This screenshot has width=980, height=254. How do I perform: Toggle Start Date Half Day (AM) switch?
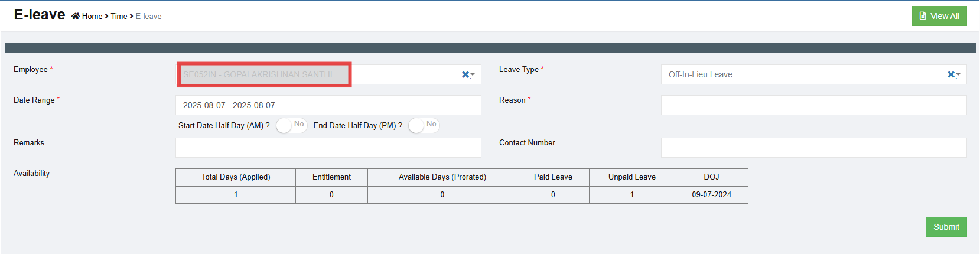(x=291, y=125)
